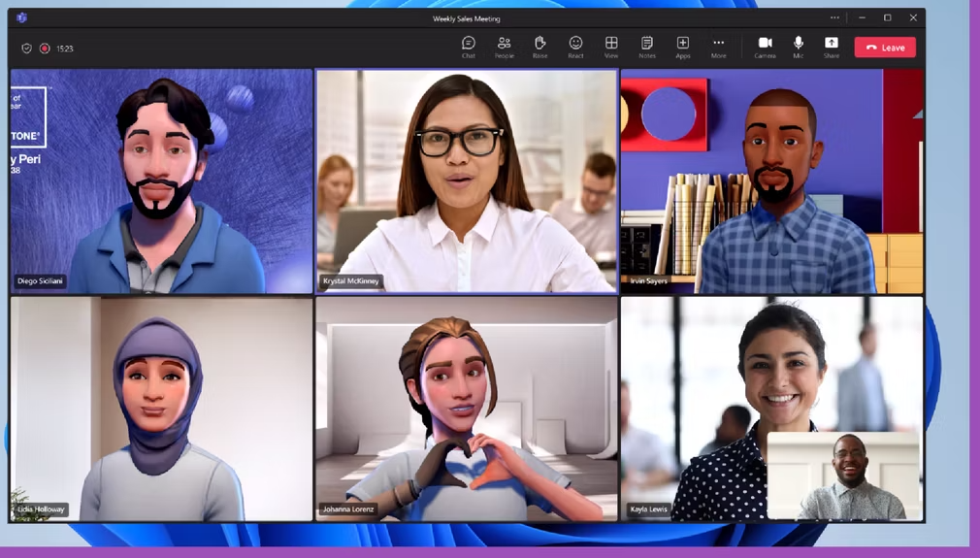Select Johanna Lorenz's avatar tile
The height and width of the screenshot is (558, 980).
467,409
